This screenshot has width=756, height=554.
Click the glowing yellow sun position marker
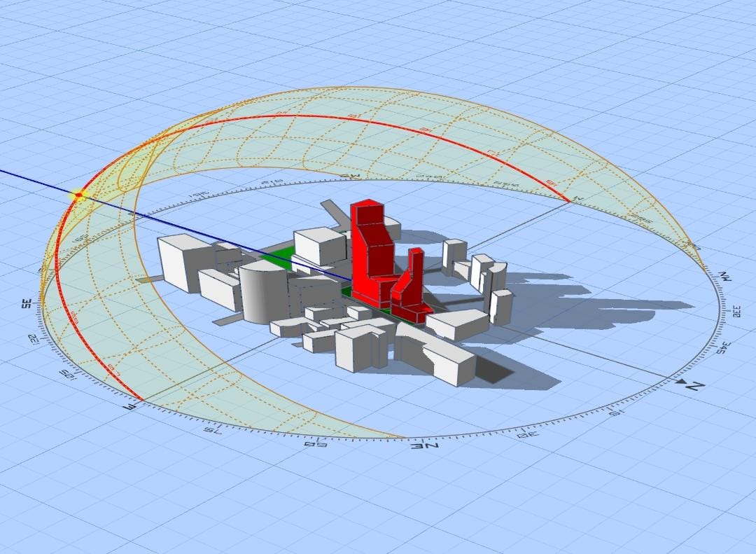pos(78,195)
